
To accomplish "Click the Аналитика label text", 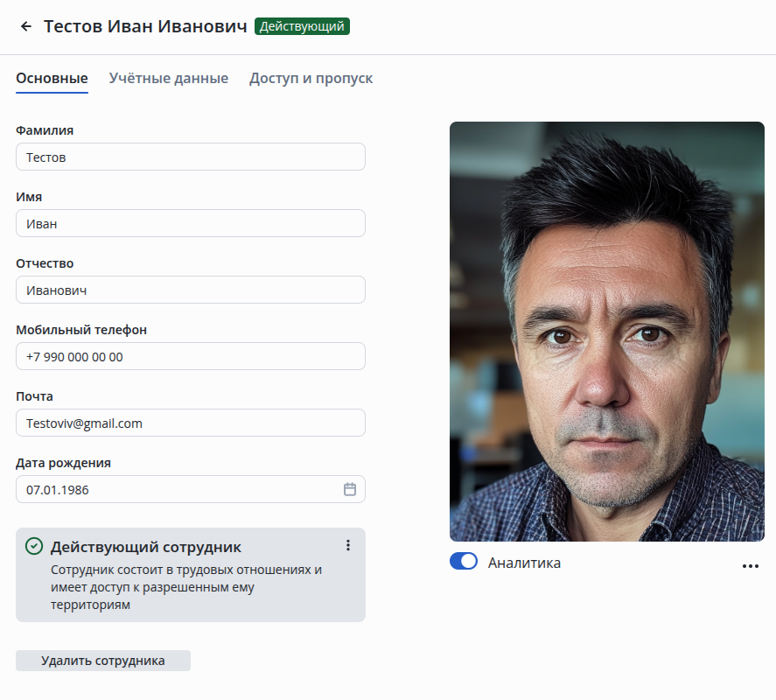I will [x=524, y=563].
